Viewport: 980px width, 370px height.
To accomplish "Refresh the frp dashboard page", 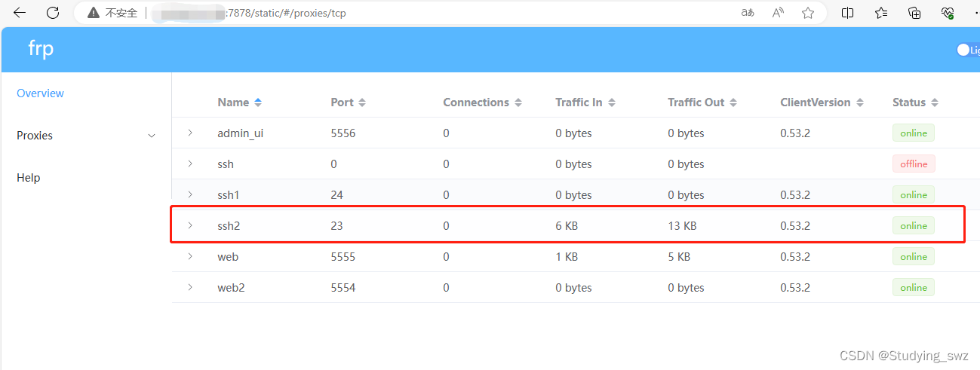I will [53, 13].
